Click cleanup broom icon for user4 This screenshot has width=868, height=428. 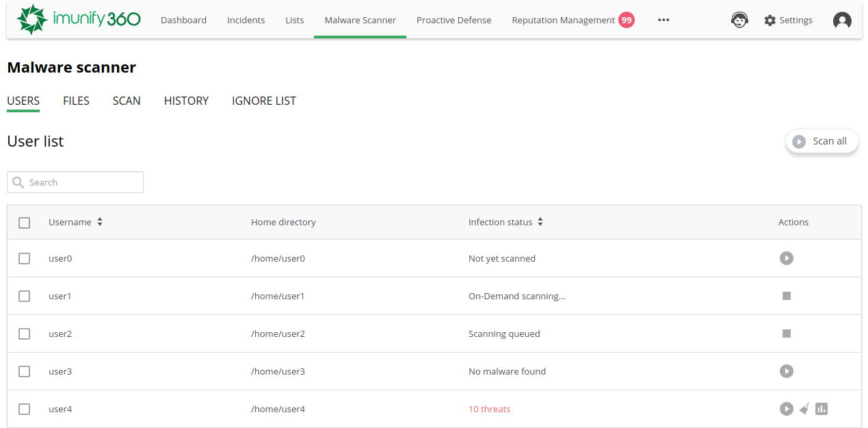(804, 409)
